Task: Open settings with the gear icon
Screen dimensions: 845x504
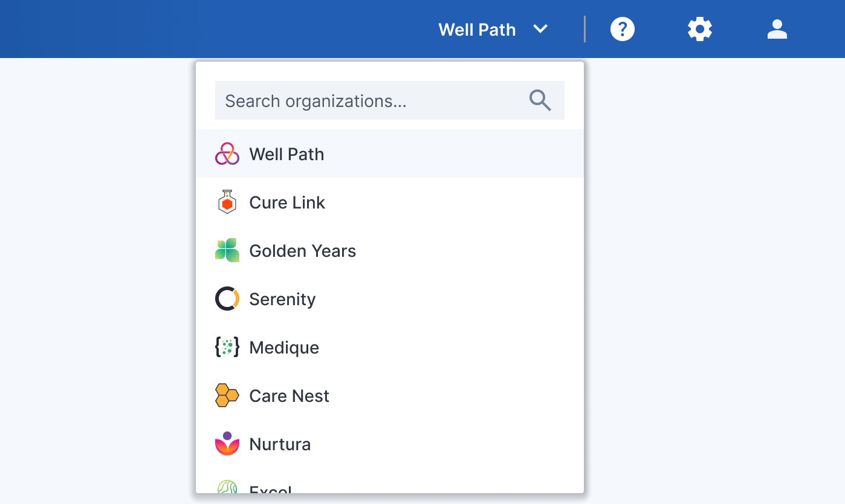Action: [x=699, y=29]
